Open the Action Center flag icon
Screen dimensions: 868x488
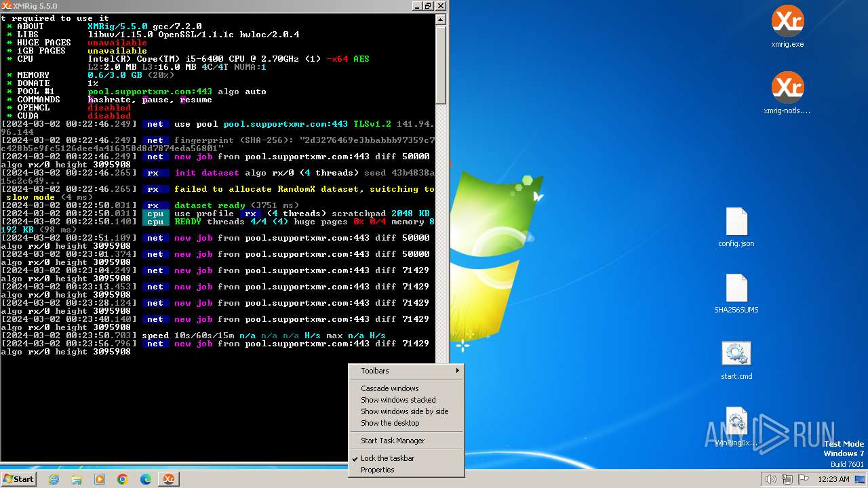pos(804,479)
